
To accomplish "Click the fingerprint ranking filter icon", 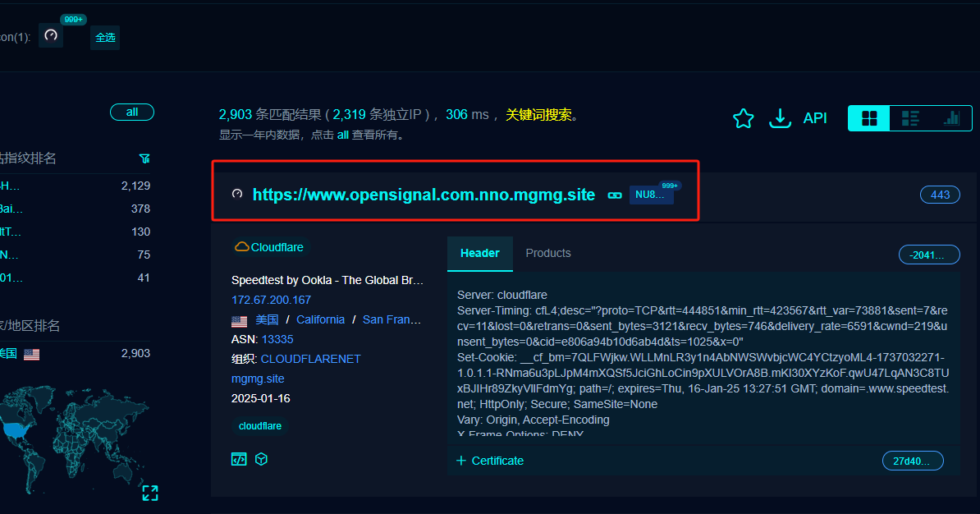I will coord(144,158).
